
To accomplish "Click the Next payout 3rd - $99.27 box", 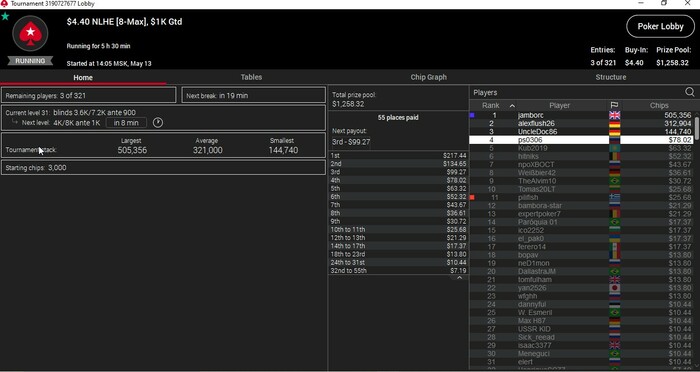I will pyautogui.click(x=351, y=142).
